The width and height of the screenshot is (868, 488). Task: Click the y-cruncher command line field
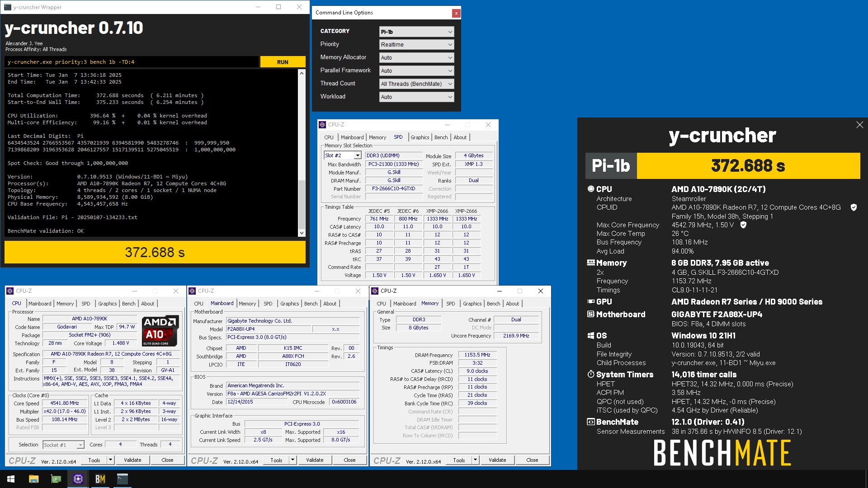pyautogui.click(x=132, y=62)
